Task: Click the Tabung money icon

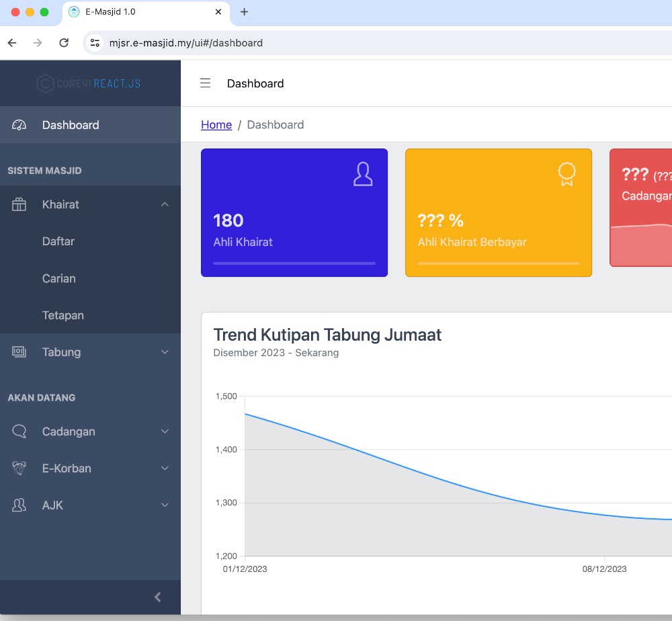Action: 19,352
